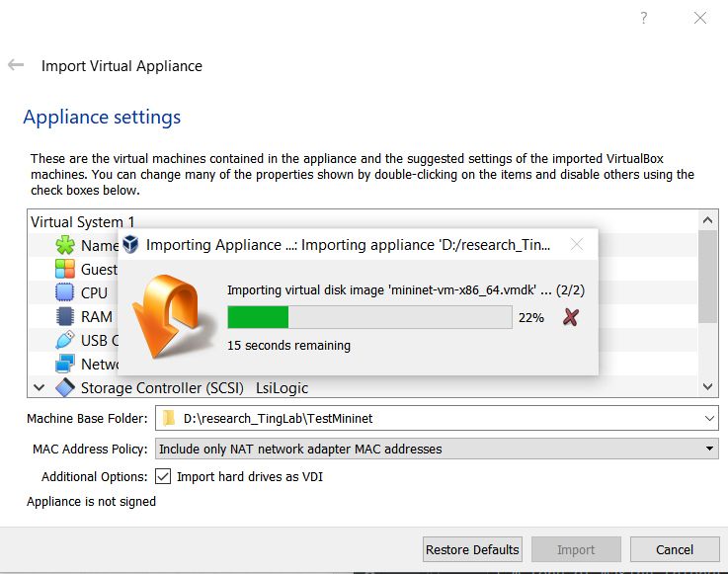This screenshot has width=728, height=574.
Task: Go back using the left arrow icon
Action: tap(16, 65)
